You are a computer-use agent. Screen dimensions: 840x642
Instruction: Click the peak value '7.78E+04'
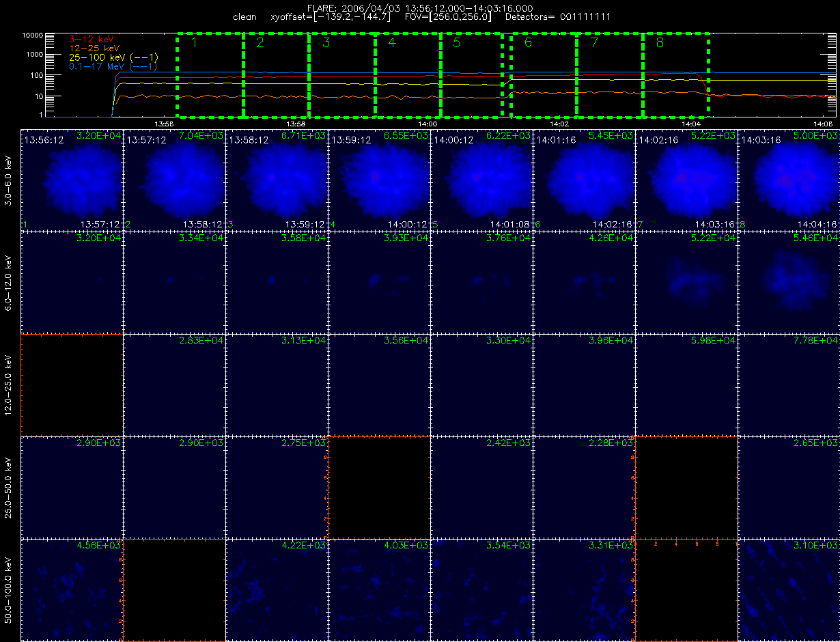[x=816, y=340]
